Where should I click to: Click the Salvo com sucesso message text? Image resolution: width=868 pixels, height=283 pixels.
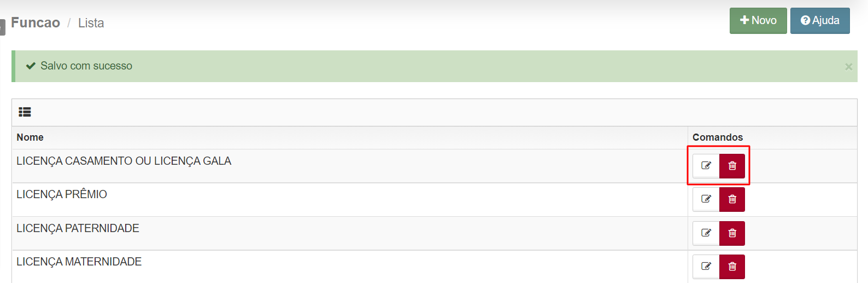coord(86,66)
